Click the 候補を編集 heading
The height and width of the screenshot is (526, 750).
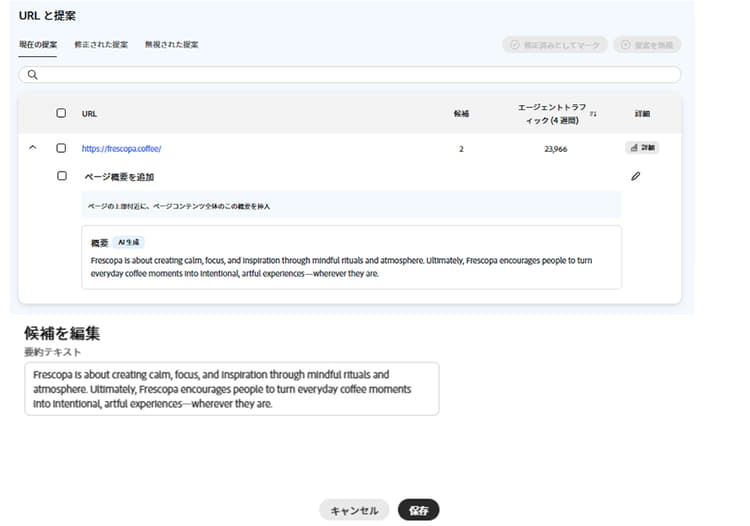[x=62, y=333]
